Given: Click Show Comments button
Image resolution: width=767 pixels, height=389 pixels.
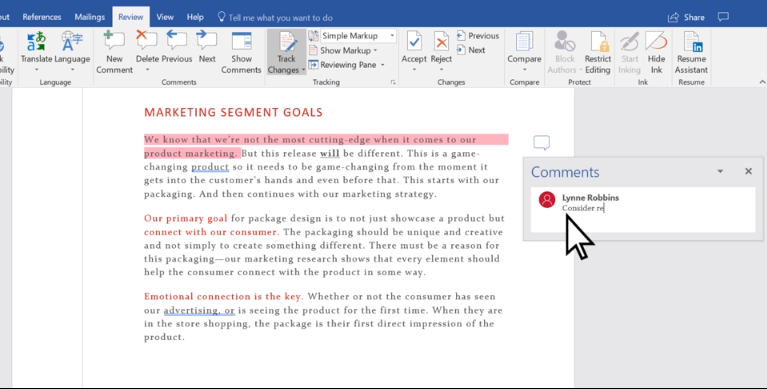Looking at the screenshot, I should (x=241, y=52).
